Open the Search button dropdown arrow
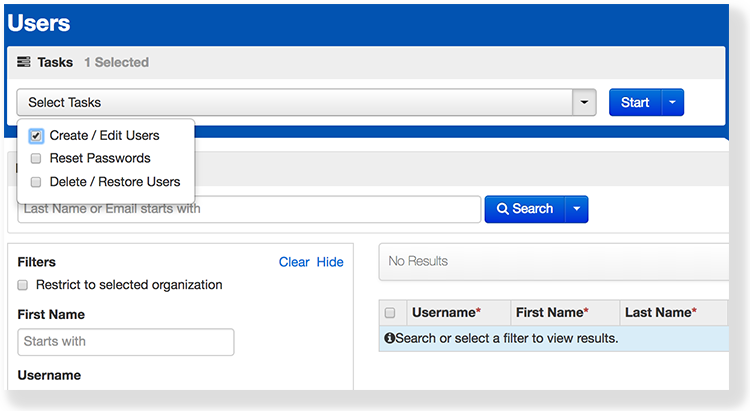 click(x=576, y=209)
